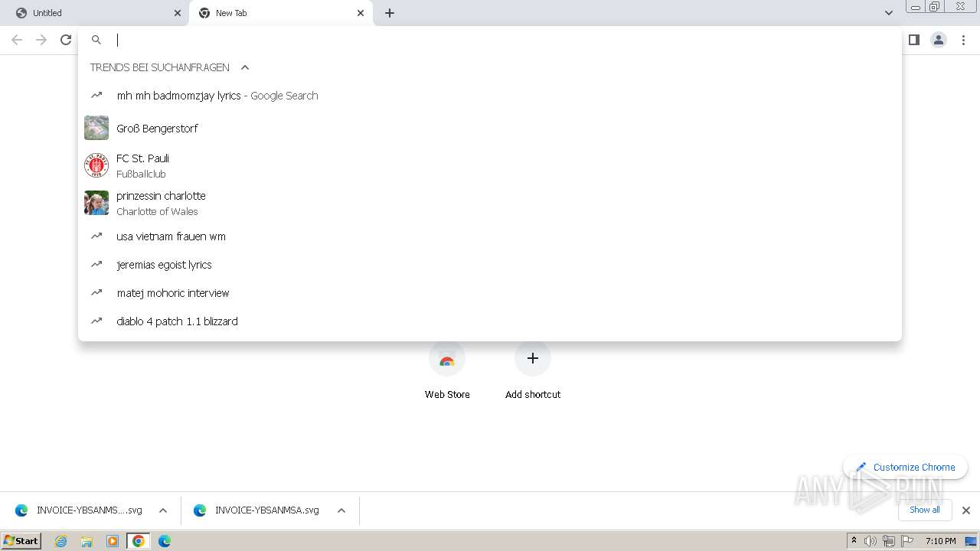The image size is (980, 551).
Task: Select suggestion matej mohoric interview
Action: [490, 293]
